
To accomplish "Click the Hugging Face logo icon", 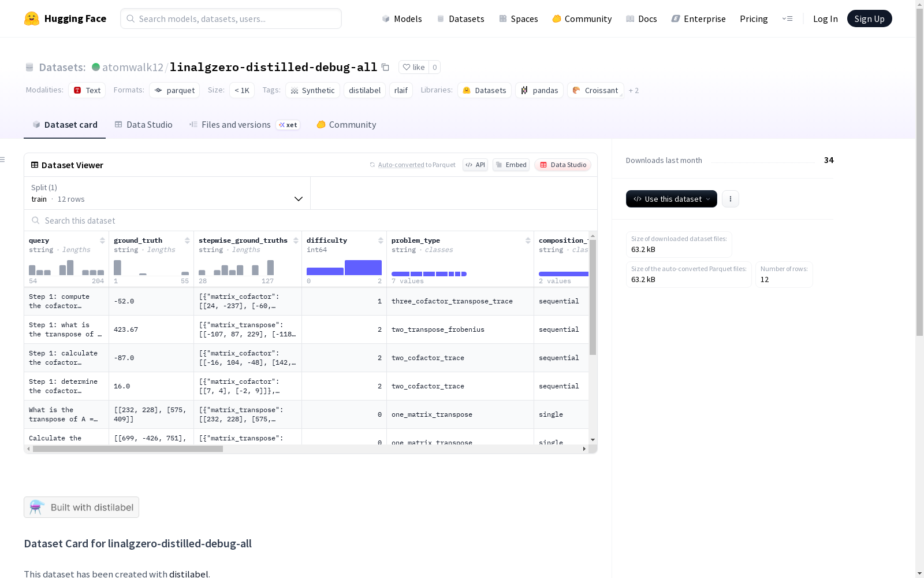I will click(32, 18).
